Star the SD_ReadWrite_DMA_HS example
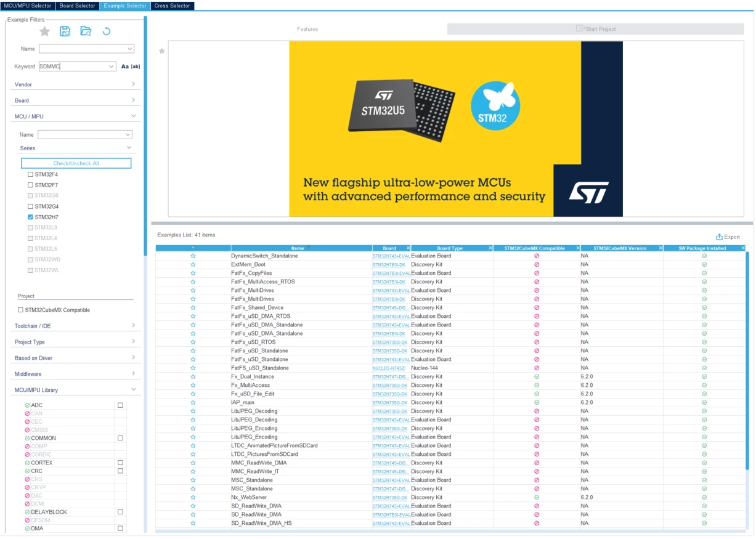Viewport: 756px width, 539px height. (193, 523)
